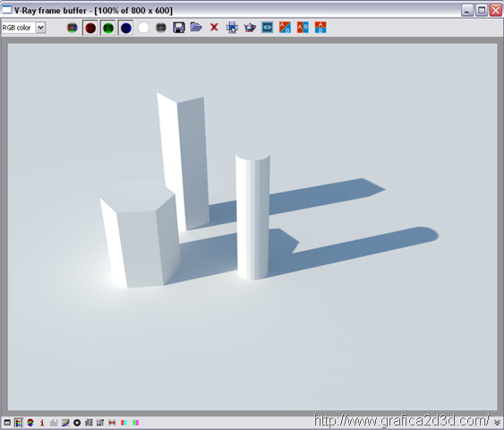Viewport: 504px width, 430px height.
Task: Save the image with floppy icon
Action: point(179,28)
